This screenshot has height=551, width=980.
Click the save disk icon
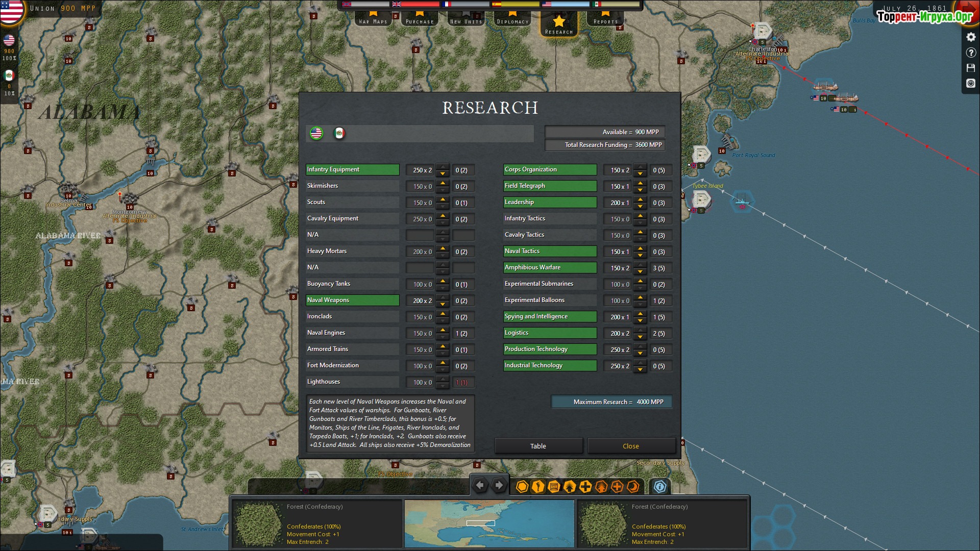point(971,68)
